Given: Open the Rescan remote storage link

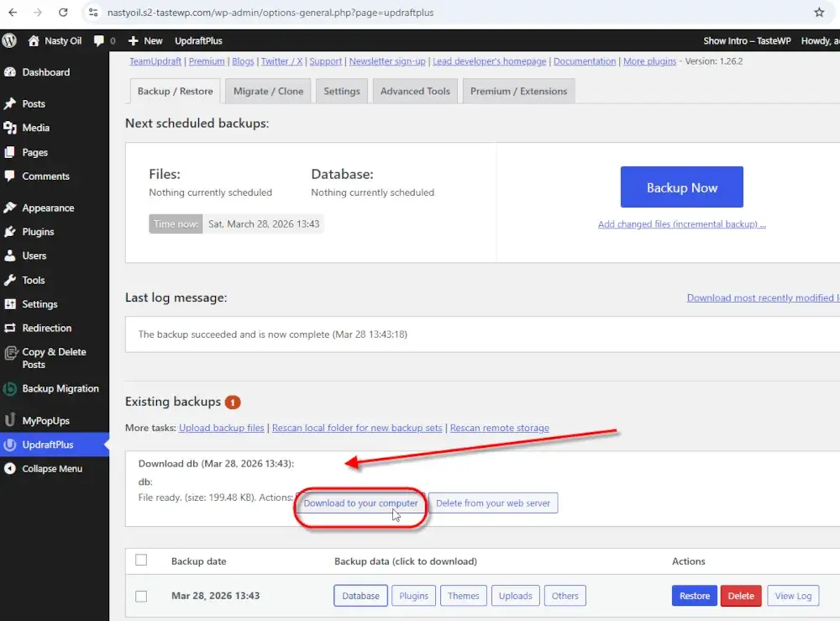Looking at the screenshot, I should point(500,428).
